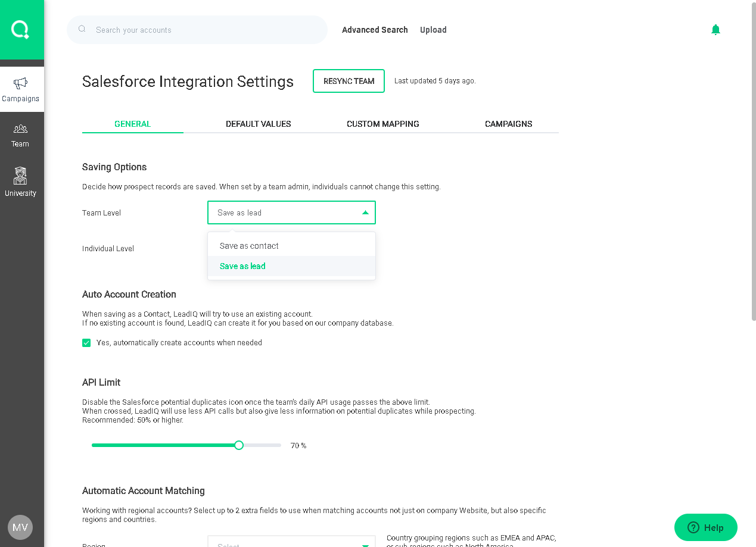Switch to the Custom Mapping tab

(382, 124)
